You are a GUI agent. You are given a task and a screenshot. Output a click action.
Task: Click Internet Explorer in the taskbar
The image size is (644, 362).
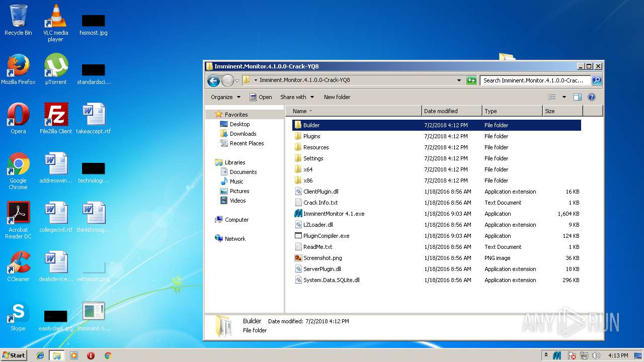click(x=40, y=355)
